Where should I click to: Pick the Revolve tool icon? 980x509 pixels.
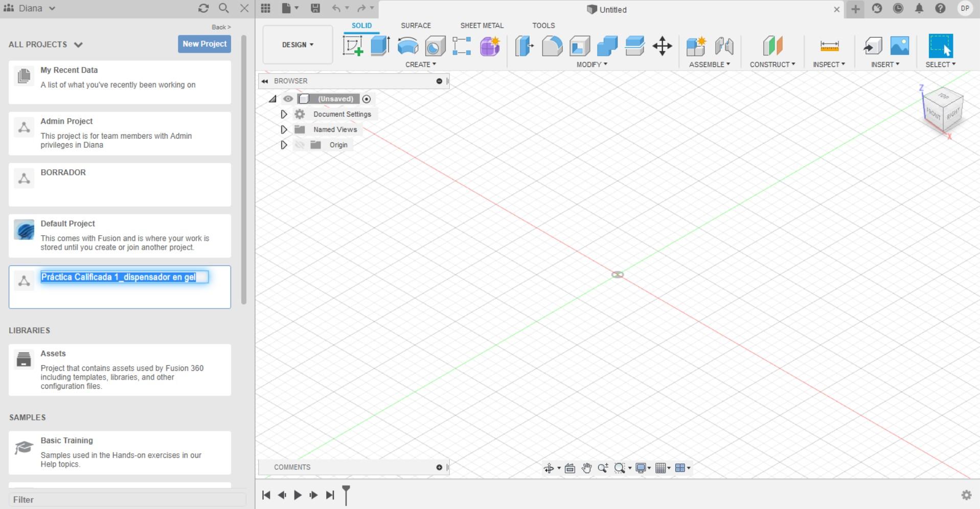[407, 46]
